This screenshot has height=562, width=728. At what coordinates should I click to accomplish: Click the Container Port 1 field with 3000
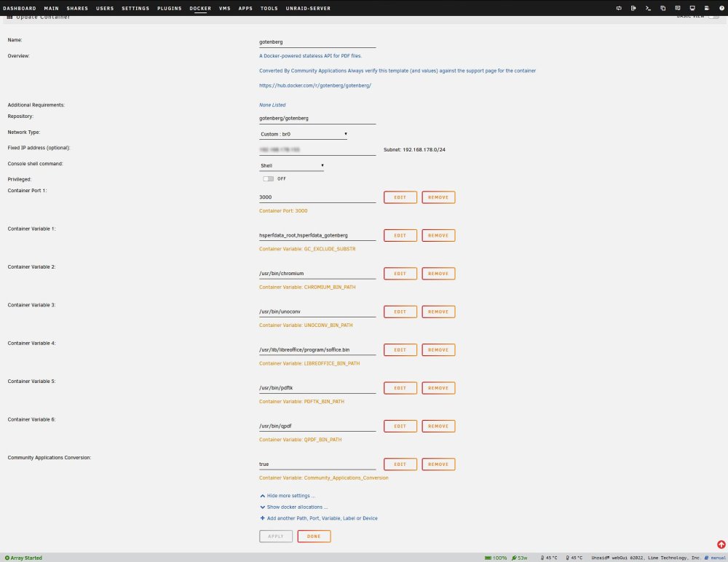tap(317, 197)
